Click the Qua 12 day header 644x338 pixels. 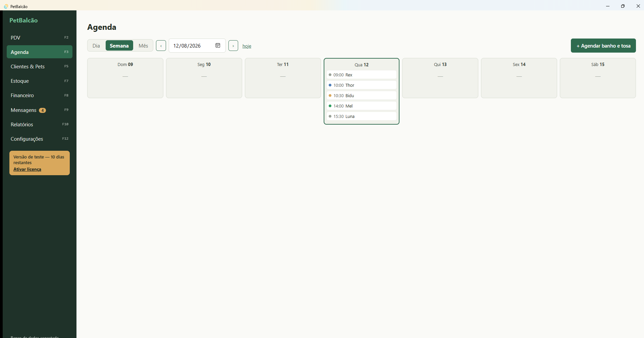pyautogui.click(x=362, y=65)
